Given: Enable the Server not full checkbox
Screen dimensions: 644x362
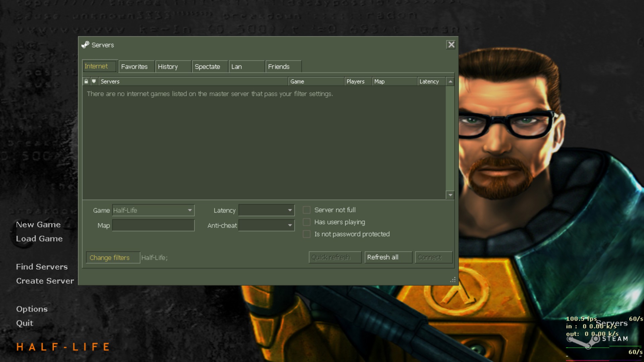Looking at the screenshot, I should [x=307, y=210].
